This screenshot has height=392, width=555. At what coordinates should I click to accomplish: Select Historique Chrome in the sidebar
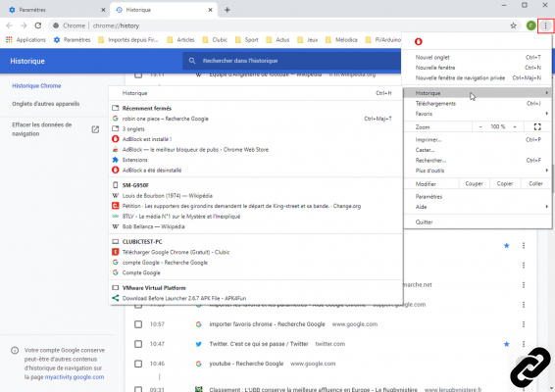pyautogui.click(x=36, y=86)
